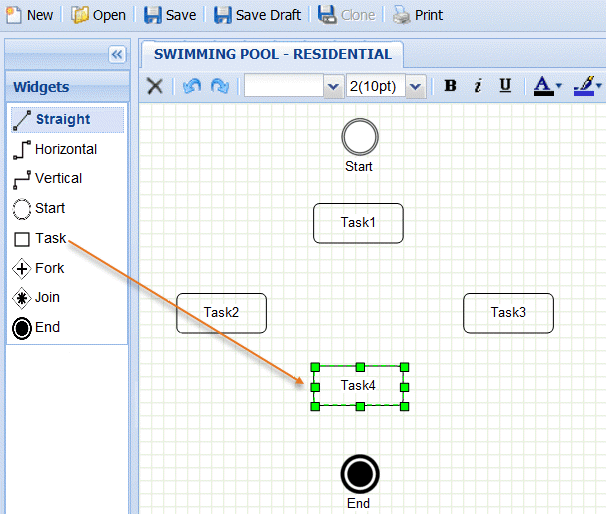
Task: Select the Straight connector widget
Action: pyautogui.click(x=62, y=120)
